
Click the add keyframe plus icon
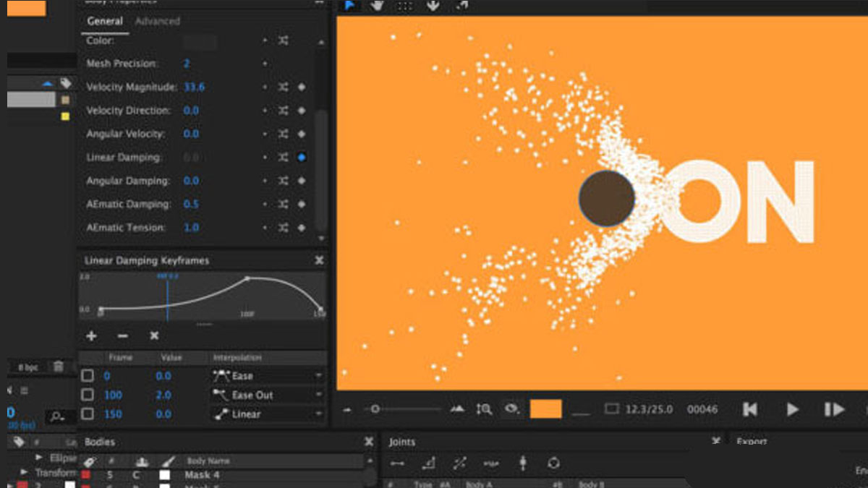91,336
